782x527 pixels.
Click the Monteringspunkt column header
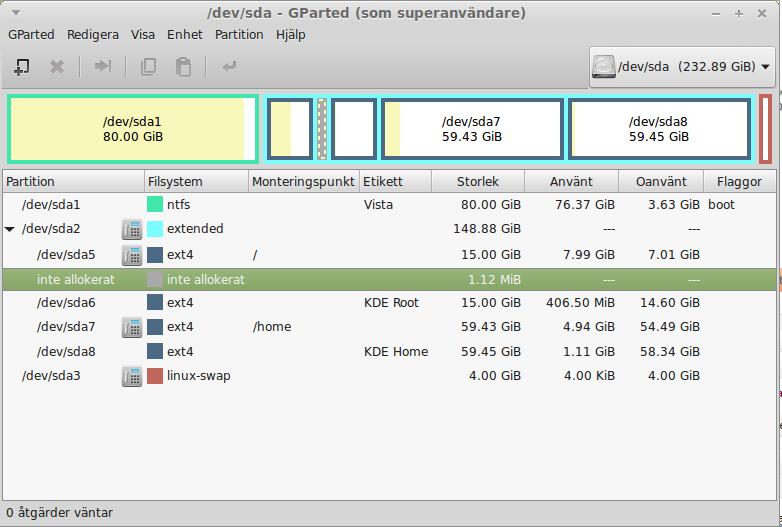[x=304, y=181]
